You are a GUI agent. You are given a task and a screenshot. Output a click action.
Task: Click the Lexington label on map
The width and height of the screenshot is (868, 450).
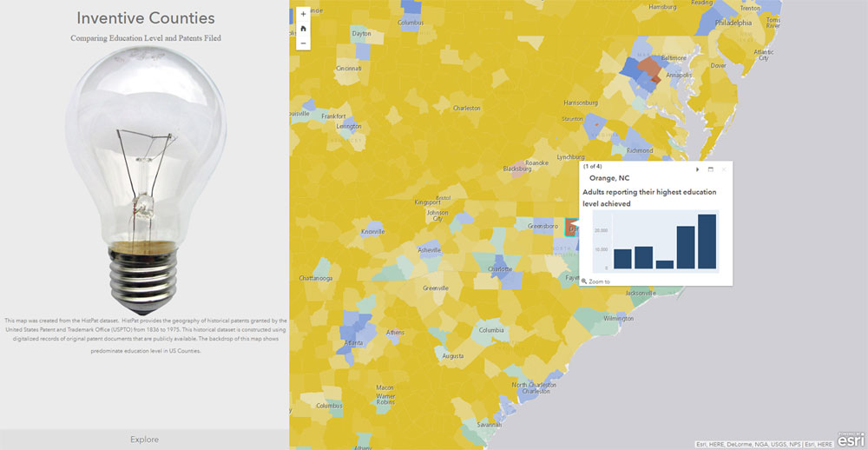tap(349, 126)
